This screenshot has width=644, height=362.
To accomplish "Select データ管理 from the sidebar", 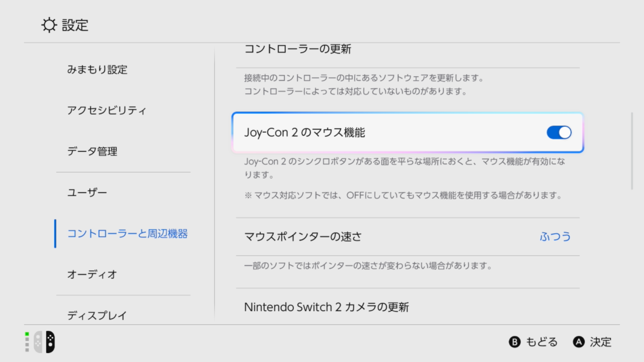I will (92, 151).
